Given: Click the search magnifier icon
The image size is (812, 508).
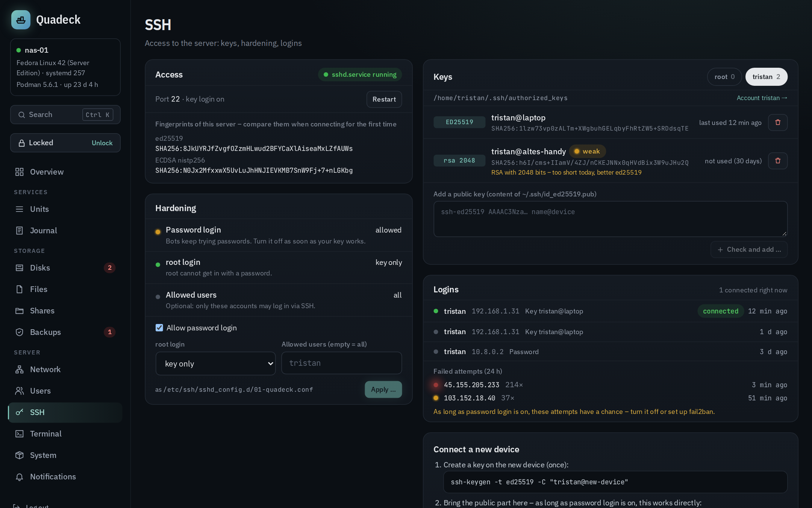Looking at the screenshot, I should click(x=22, y=115).
